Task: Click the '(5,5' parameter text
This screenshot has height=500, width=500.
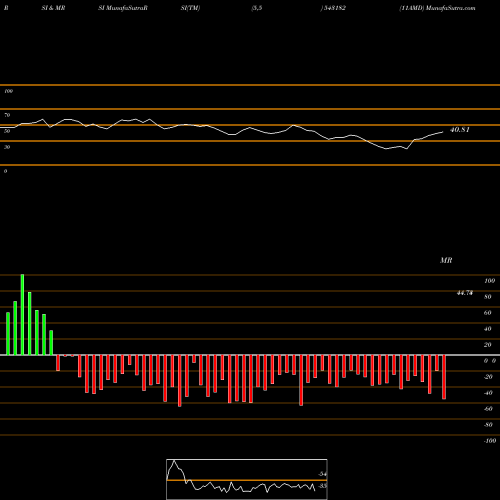Action: coord(257,8)
